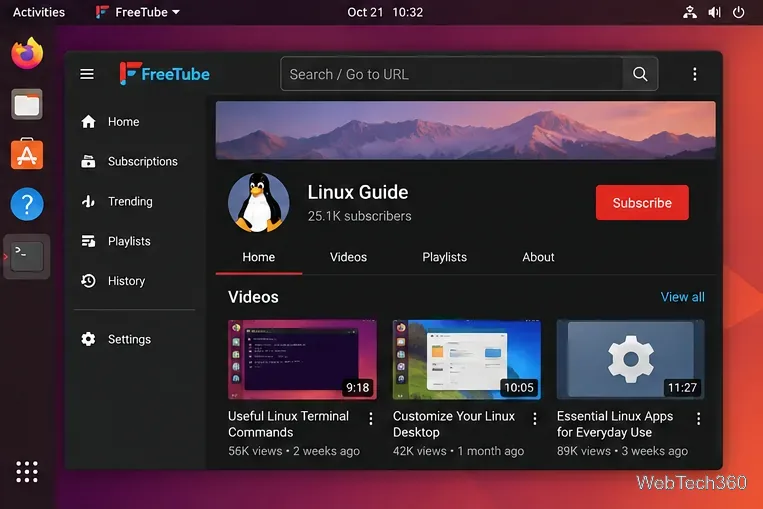The image size is (763, 509).
Task: Click the FreeTube logo in the header
Action: point(164,73)
